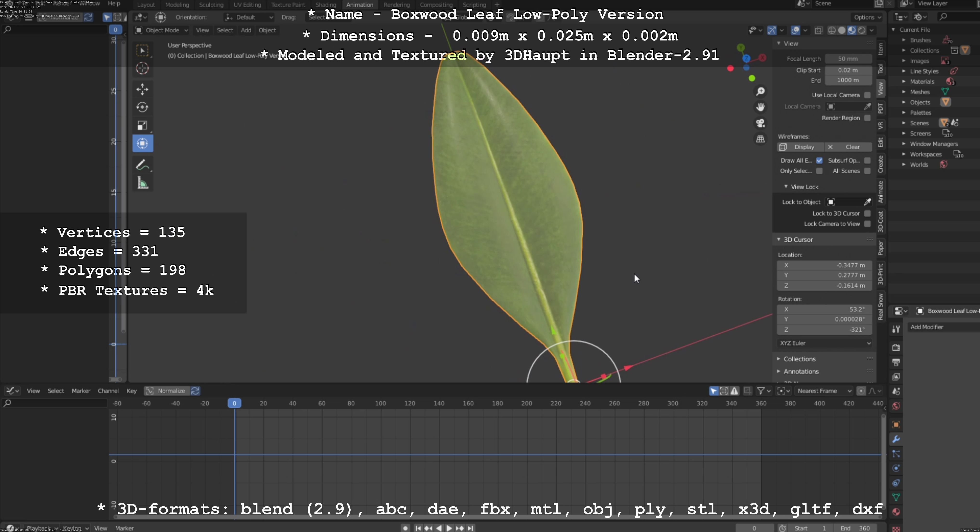The image size is (980, 532).
Task: Enable Render Region checkbox
Action: (x=867, y=118)
